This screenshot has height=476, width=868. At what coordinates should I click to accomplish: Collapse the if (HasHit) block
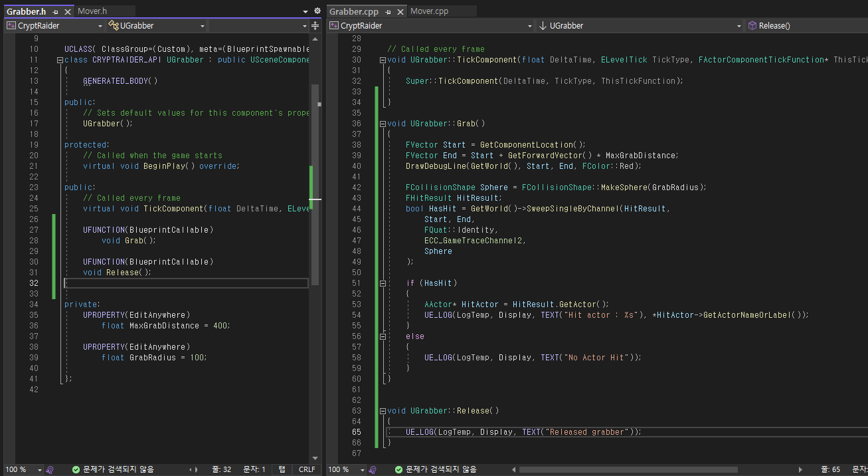[x=383, y=283]
